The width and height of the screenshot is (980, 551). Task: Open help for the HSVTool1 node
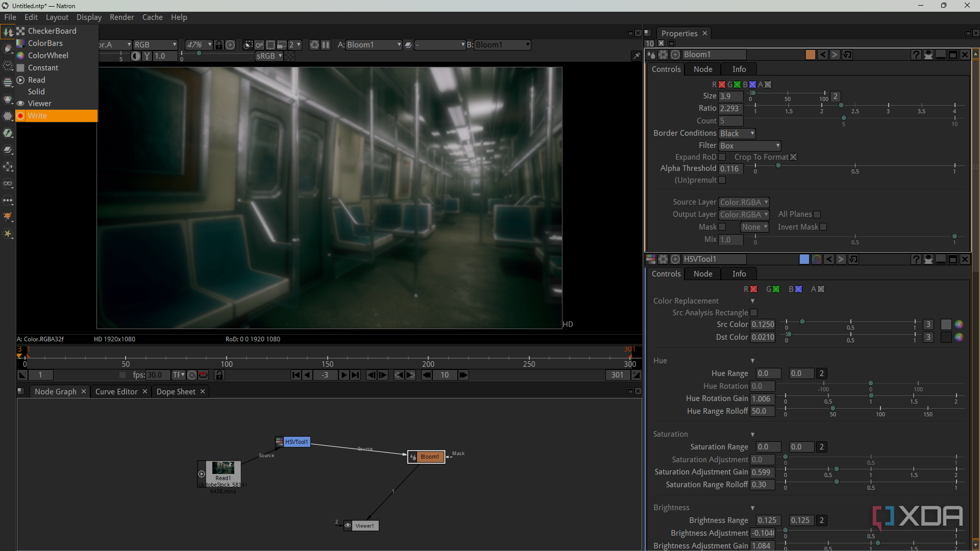(x=916, y=259)
